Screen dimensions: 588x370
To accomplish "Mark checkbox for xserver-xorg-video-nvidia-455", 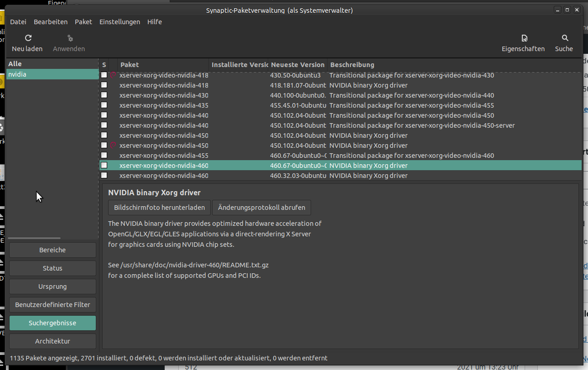I will pos(104,156).
